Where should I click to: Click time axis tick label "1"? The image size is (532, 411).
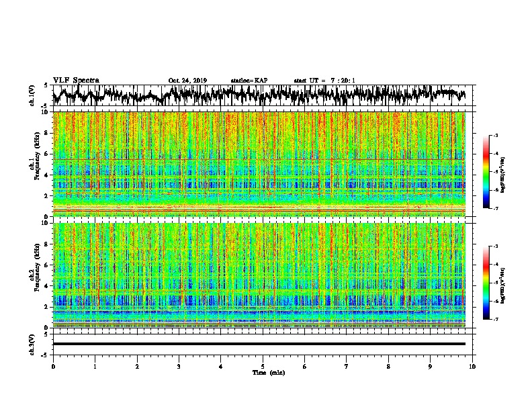(x=95, y=367)
